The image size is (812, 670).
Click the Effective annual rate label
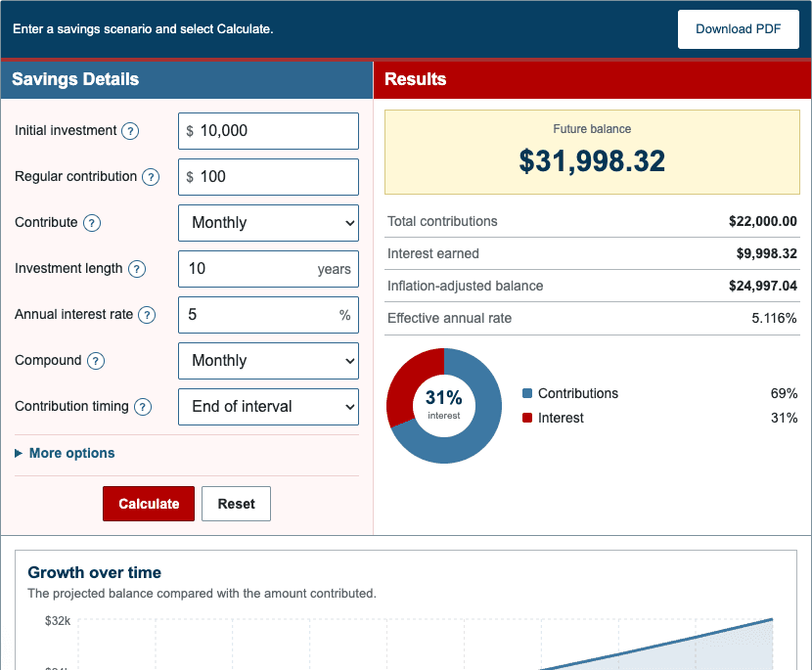click(x=449, y=318)
